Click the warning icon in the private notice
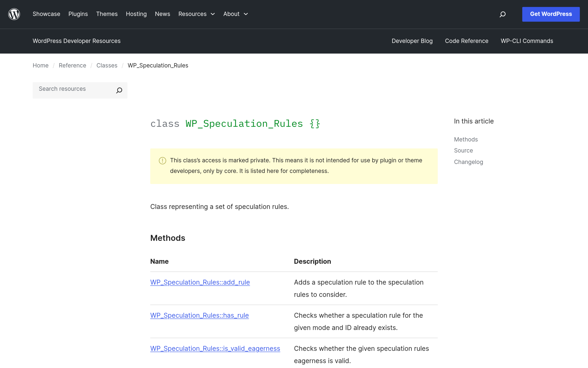This screenshot has width=588, height=368. click(162, 161)
